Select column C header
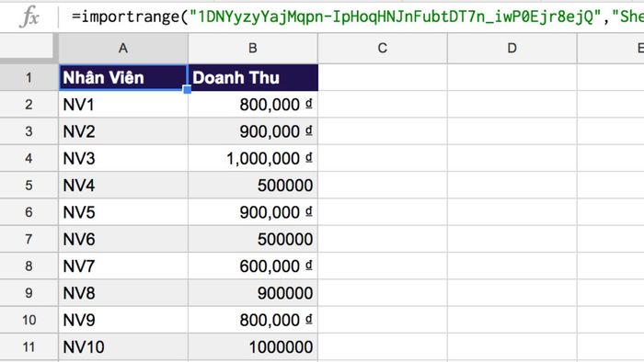This screenshot has height=362, width=644. point(383,49)
